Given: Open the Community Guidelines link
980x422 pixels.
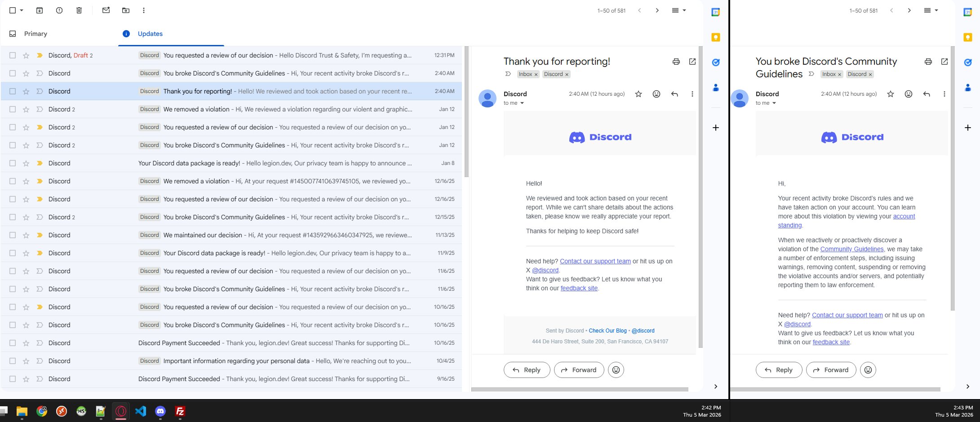Looking at the screenshot, I should (x=852, y=249).
